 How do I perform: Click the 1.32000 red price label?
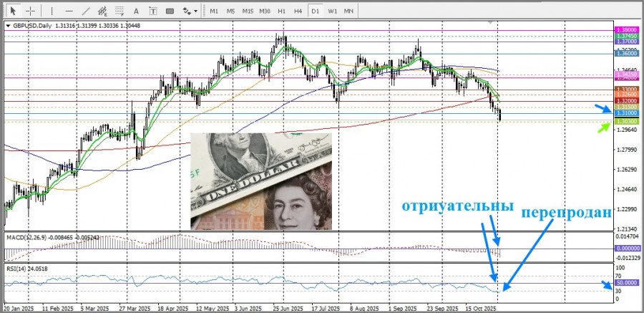click(x=627, y=101)
